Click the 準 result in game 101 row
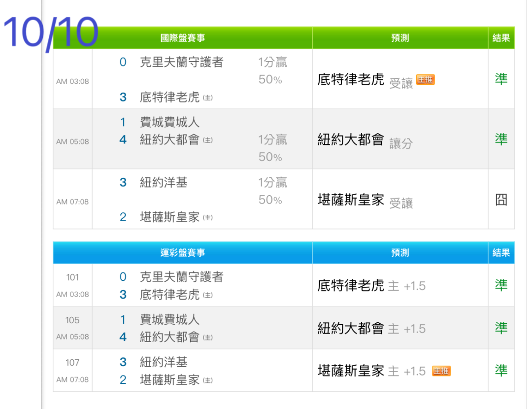Viewport: 532px width, 409px height. pyautogui.click(x=501, y=285)
